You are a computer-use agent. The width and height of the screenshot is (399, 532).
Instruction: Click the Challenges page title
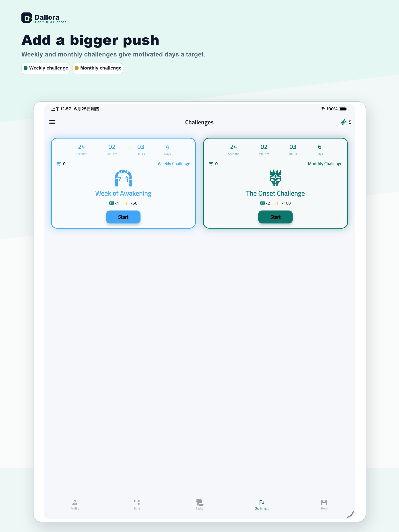[x=199, y=122]
